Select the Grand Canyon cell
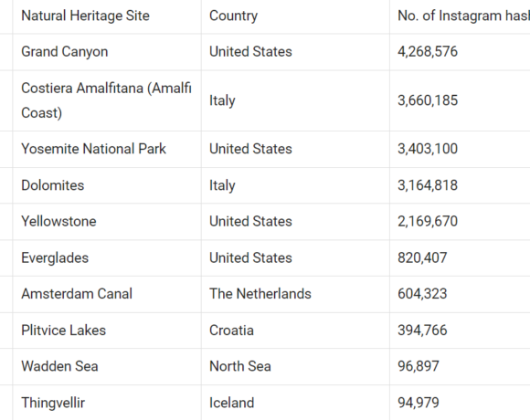Screen dimensions: 530x420 (107, 52)
